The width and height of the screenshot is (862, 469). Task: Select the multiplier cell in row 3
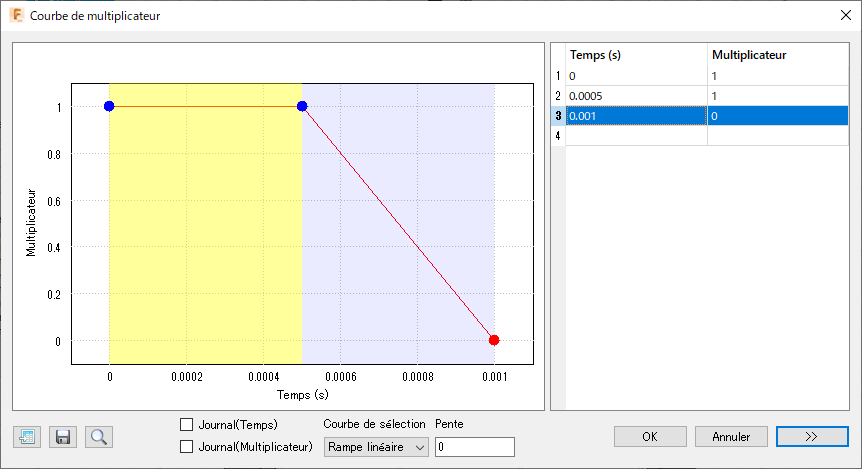click(x=778, y=115)
